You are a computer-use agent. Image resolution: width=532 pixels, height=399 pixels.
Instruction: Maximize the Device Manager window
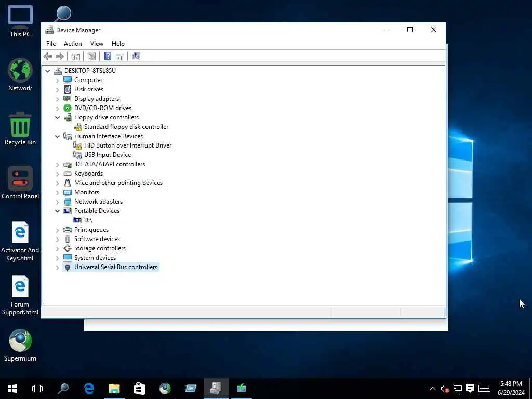coord(410,30)
